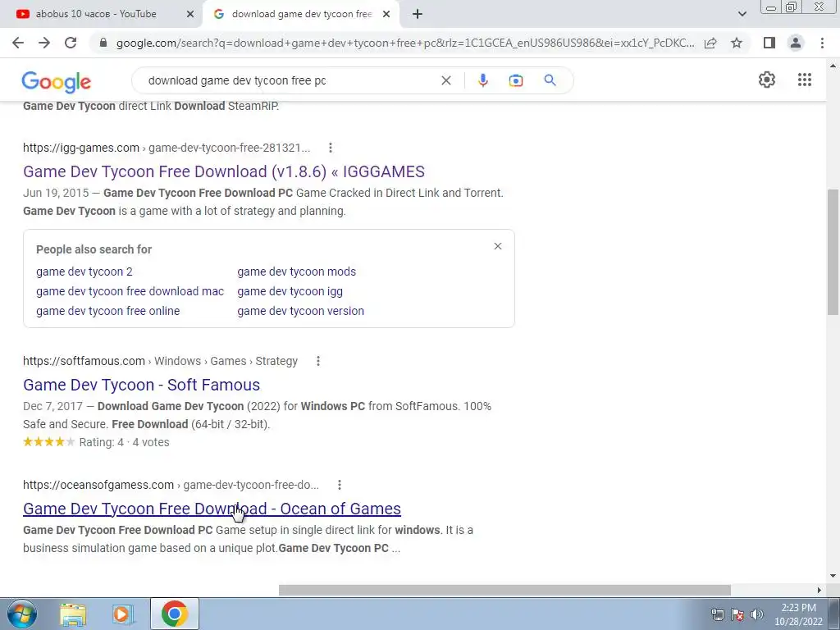Switch to abobus YouTube tab

coord(96,14)
